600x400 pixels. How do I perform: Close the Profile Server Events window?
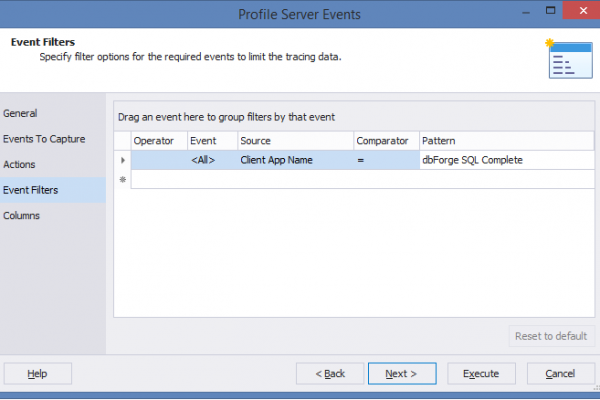coord(583,11)
